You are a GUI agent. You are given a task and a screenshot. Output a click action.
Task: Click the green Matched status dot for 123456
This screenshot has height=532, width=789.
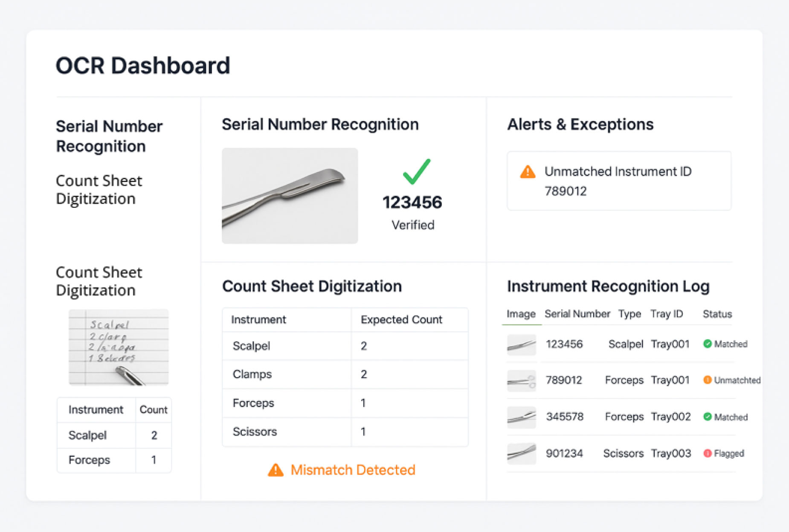(707, 344)
